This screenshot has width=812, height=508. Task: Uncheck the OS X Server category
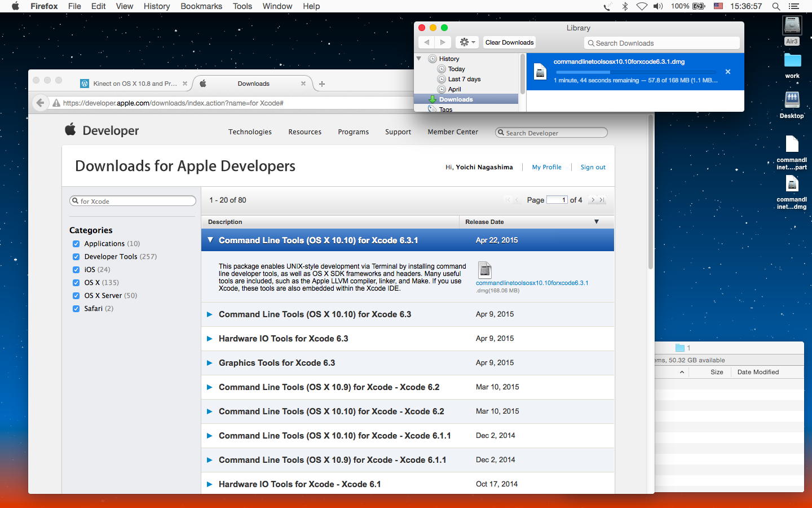(76, 296)
